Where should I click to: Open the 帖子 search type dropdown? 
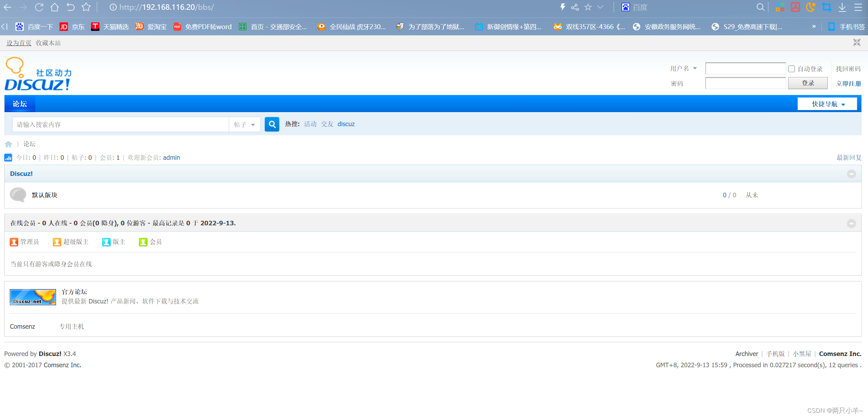coord(244,124)
